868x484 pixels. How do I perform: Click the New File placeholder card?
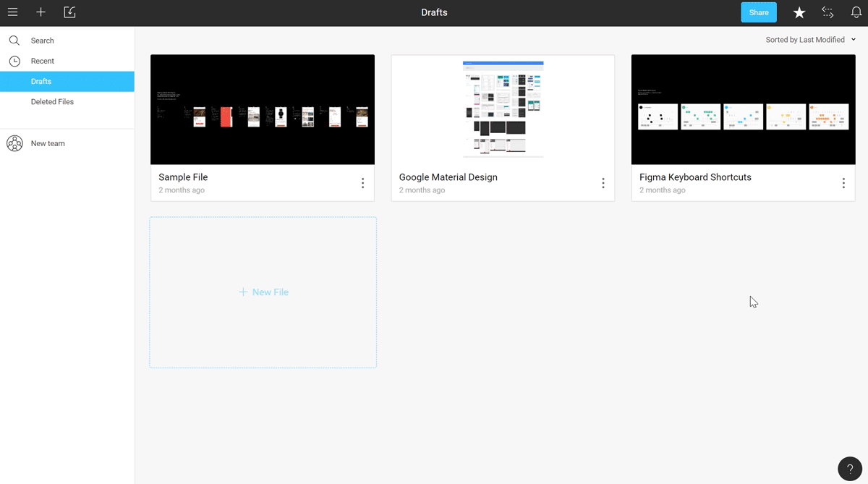pyautogui.click(x=263, y=292)
